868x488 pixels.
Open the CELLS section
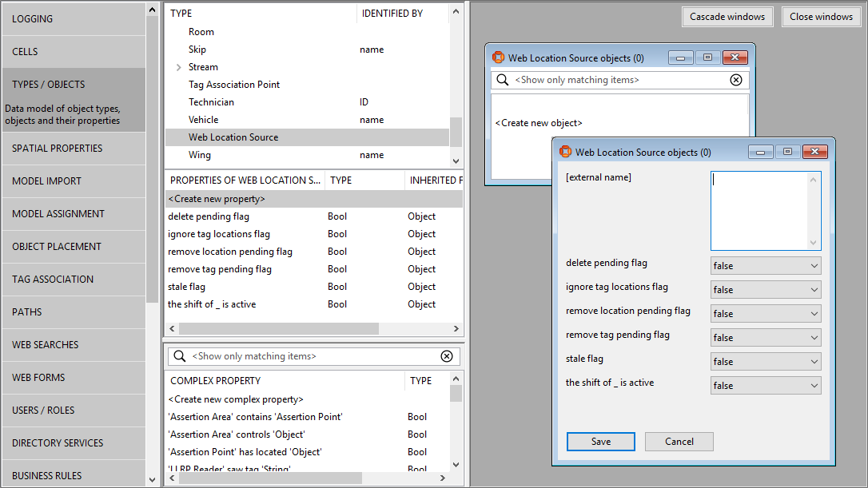click(x=74, y=51)
